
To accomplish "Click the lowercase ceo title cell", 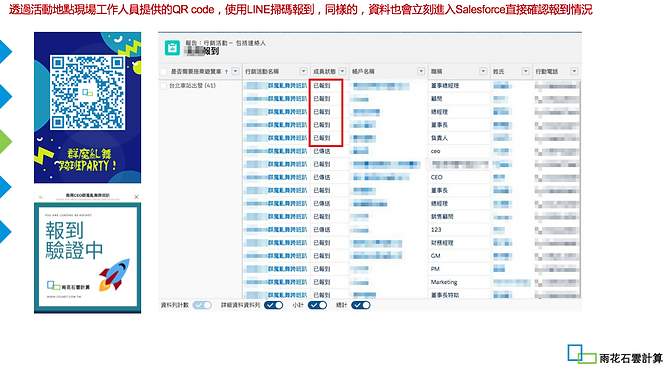I will coord(436,151).
